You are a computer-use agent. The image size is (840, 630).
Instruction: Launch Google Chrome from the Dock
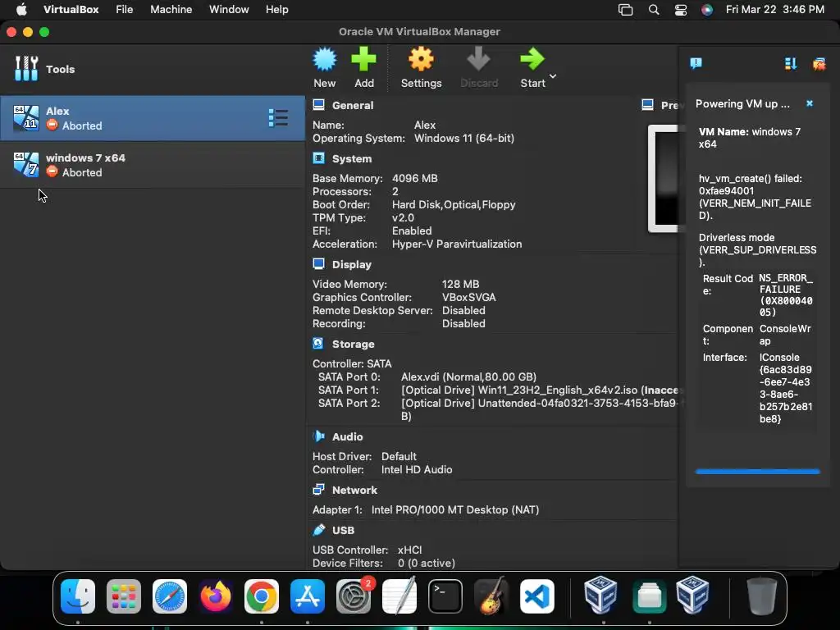(x=262, y=596)
